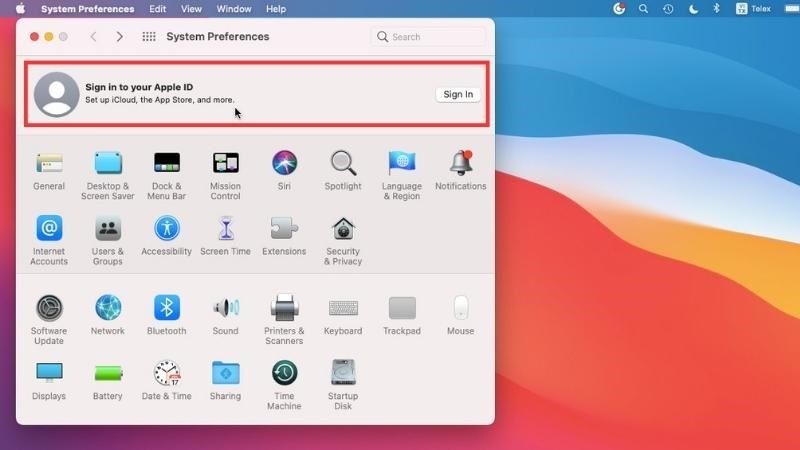Screen dimensions: 800x450
Task: Click the Apple ID profile avatar
Action: [57, 94]
